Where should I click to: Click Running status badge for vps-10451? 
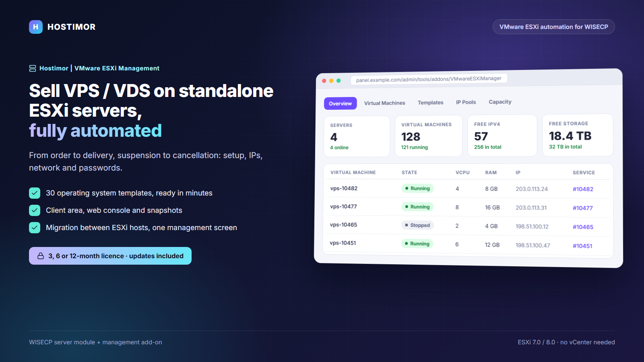point(417,244)
